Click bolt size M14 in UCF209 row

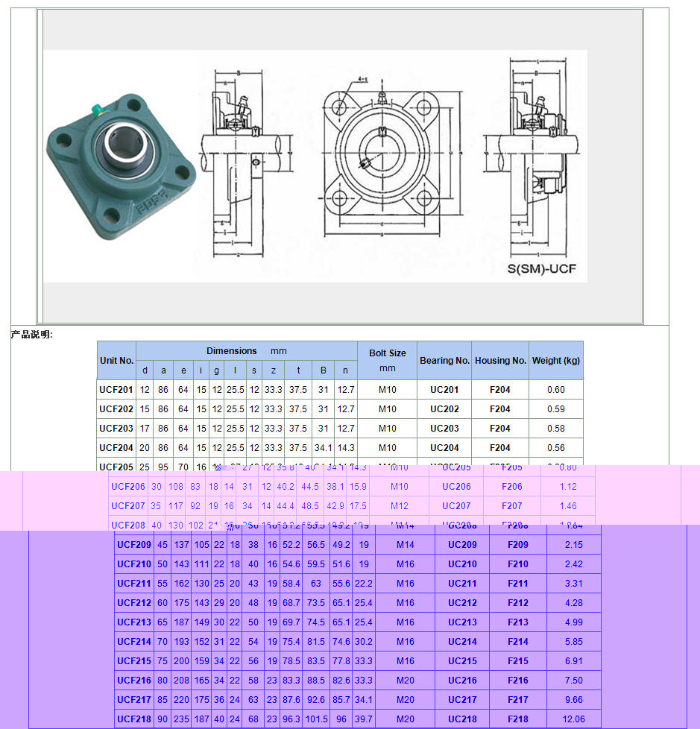(x=406, y=544)
